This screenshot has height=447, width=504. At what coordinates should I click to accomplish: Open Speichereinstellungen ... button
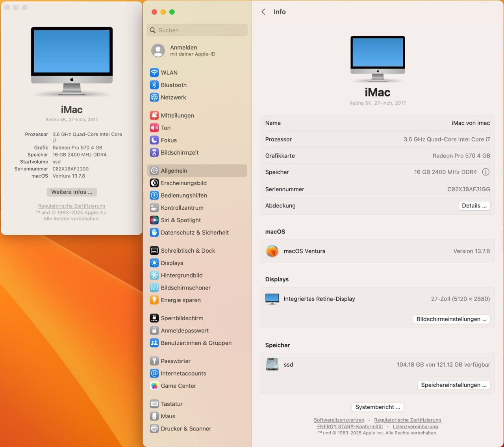coord(454,385)
